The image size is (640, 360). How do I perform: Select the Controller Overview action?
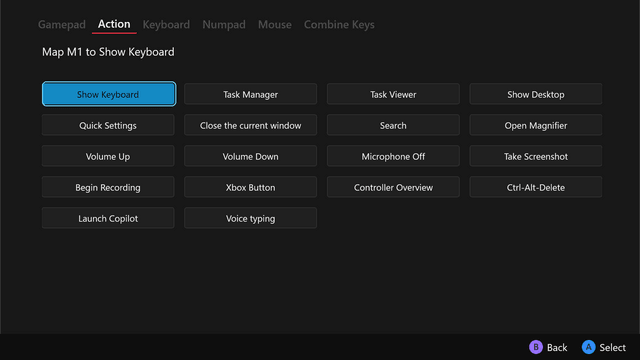click(x=393, y=187)
